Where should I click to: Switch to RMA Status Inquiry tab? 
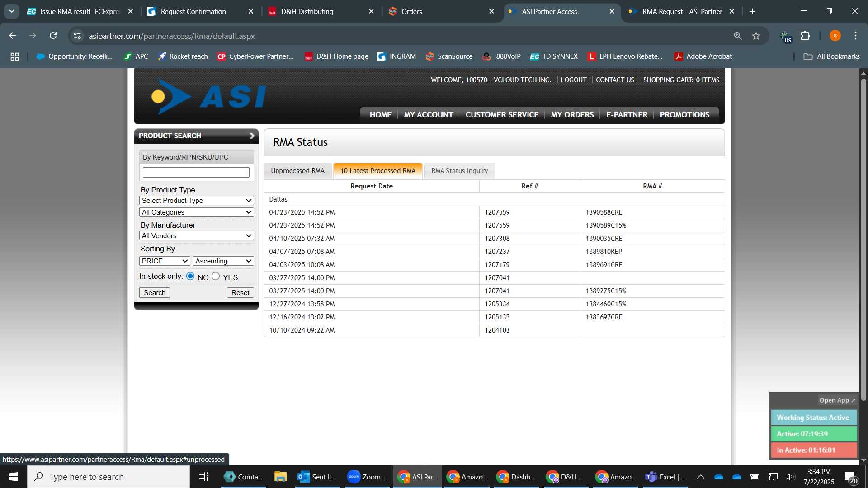pyautogui.click(x=459, y=171)
